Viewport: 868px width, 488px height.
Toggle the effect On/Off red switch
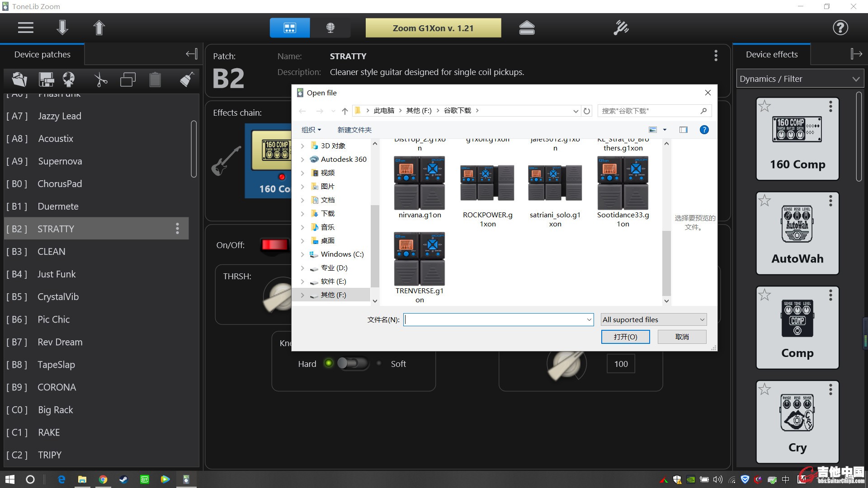coord(275,245)
